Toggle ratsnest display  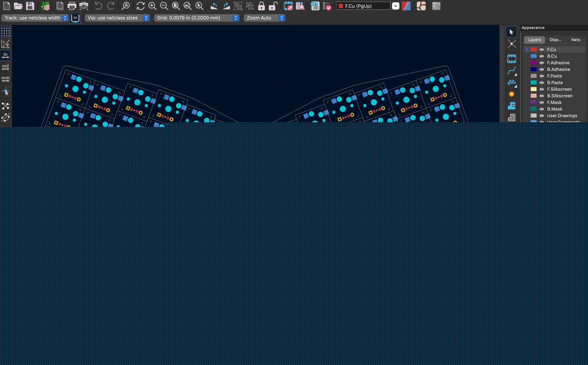[6, 106]
